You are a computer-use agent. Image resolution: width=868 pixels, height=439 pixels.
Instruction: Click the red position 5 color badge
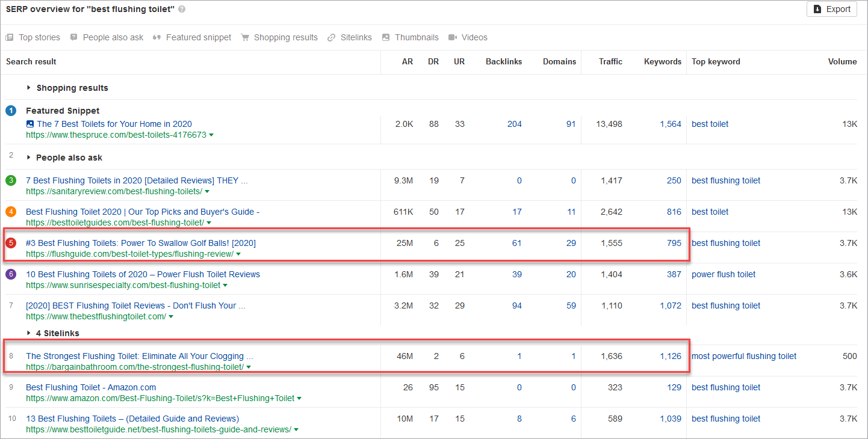pyautogui.click(x=11, y=243)
